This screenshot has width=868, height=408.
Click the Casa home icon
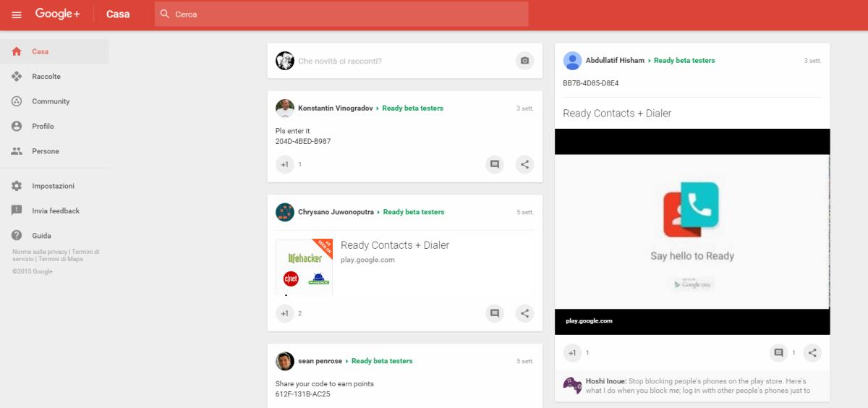tap(17, 51)
